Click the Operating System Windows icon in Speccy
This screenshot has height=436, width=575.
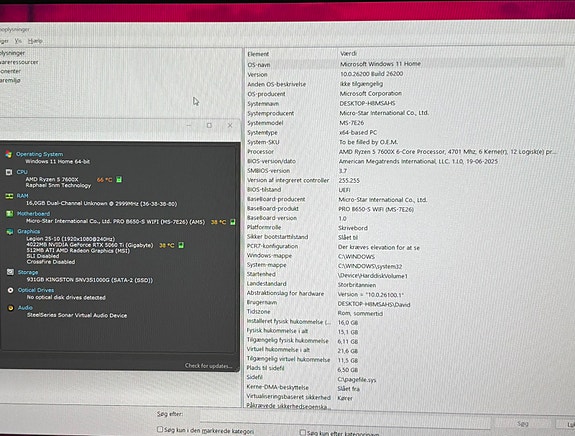[x=8, y=154]
